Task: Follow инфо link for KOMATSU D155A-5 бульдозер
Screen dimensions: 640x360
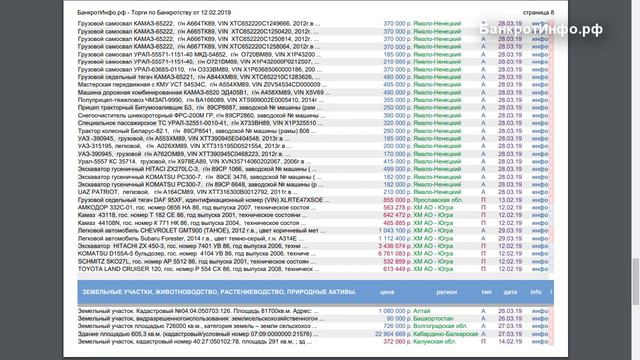Action: coord(540,253)
